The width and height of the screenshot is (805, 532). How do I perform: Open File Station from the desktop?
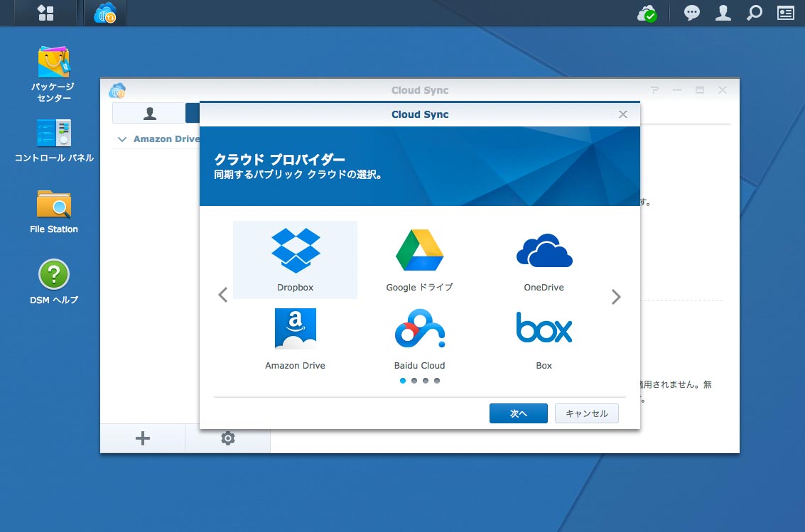click(x=53, y=210)
